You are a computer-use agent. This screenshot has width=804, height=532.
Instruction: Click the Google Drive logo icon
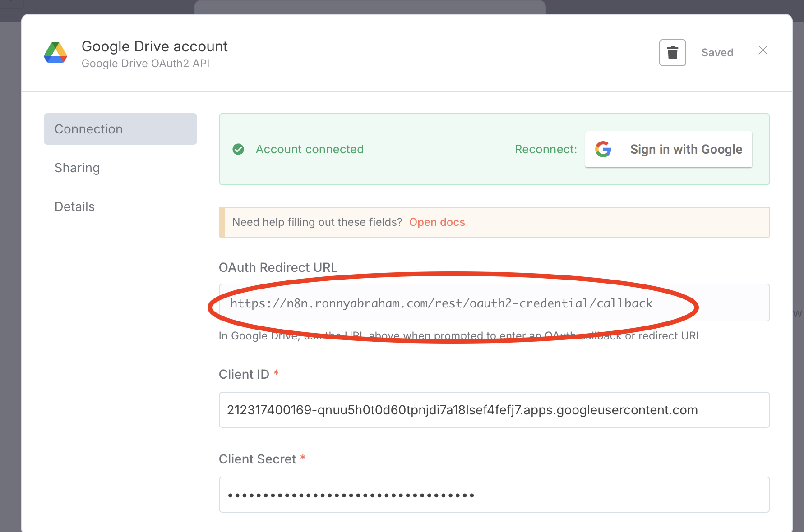click(55, 52)
